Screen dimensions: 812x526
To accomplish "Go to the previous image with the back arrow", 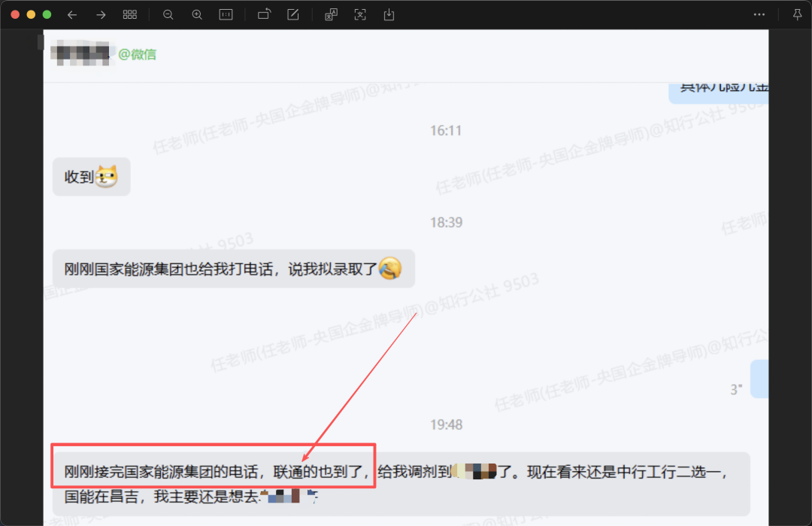I will click(x=72, y=15).
